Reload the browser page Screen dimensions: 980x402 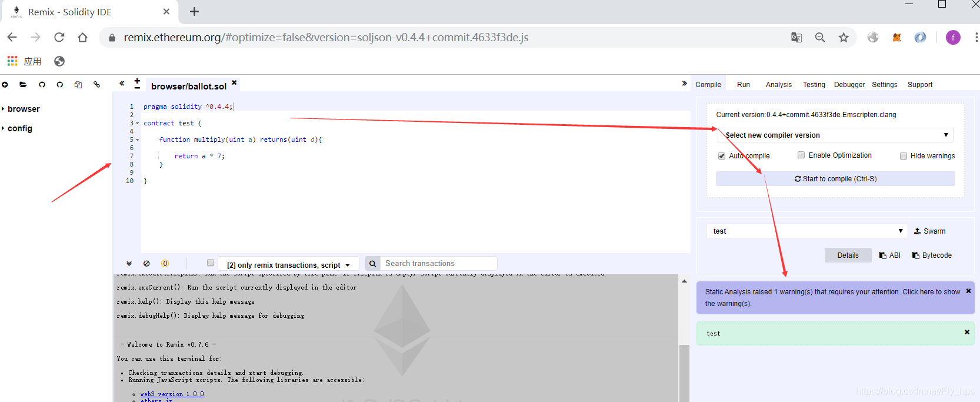59,37
